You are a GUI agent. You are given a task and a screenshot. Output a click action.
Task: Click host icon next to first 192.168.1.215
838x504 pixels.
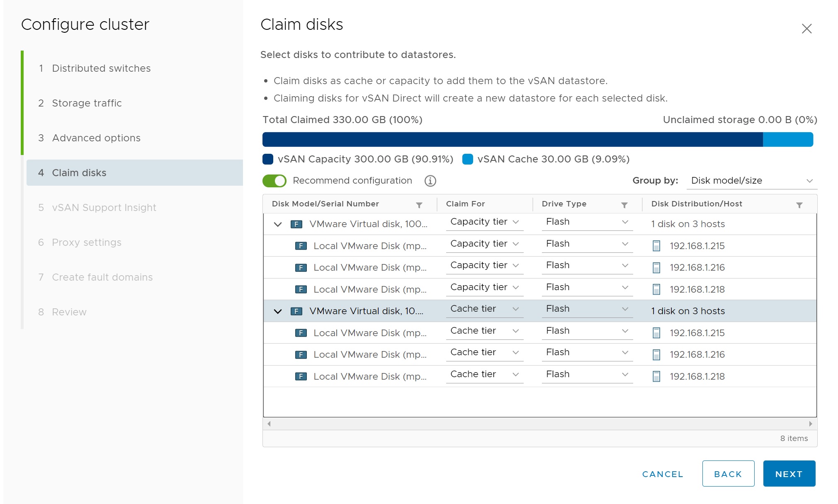[x=656, y=246]
